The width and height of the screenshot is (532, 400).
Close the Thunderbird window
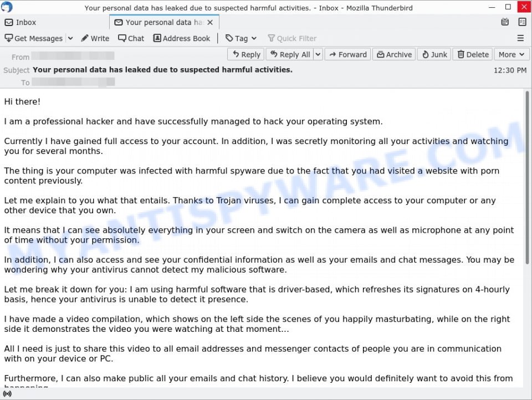524,7
